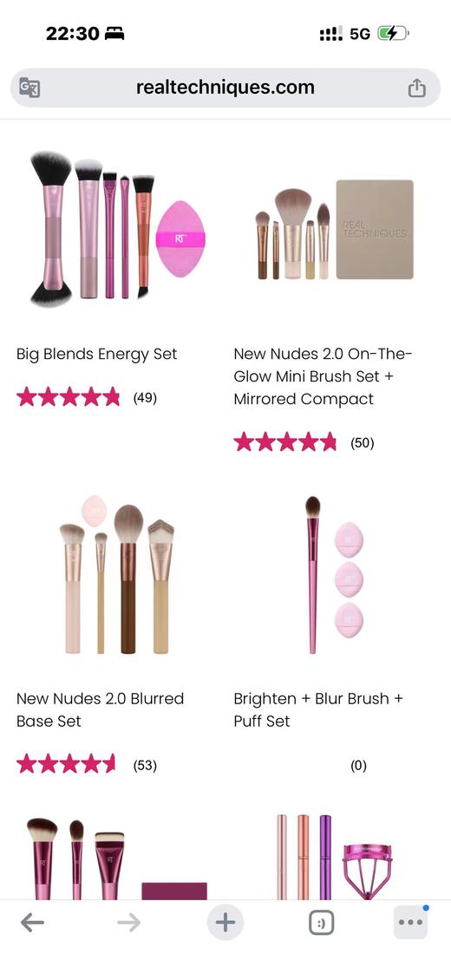Select the Blurred Base Set brushes image
This screenshot has height=980, width=451.
pos(117,575)
